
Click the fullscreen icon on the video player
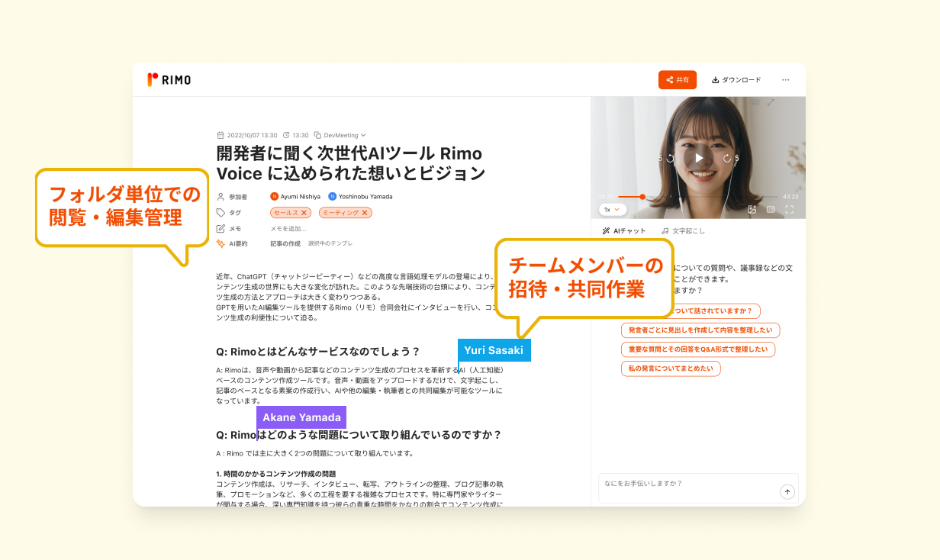tap(789, 209)
